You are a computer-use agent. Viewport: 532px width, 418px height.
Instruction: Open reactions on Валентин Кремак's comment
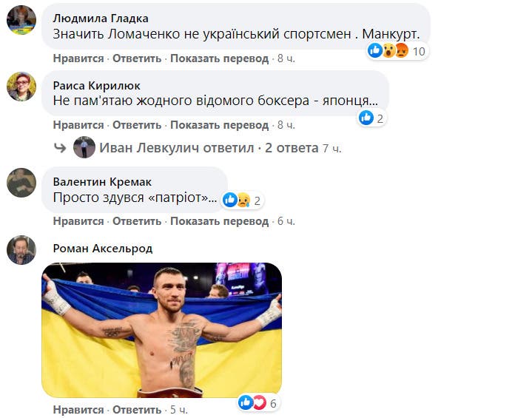tap(243, 200)
